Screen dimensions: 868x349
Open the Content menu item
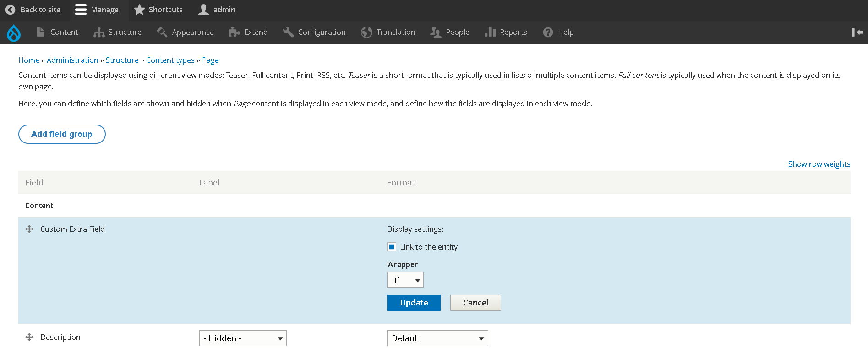click(x=58, y=32)
